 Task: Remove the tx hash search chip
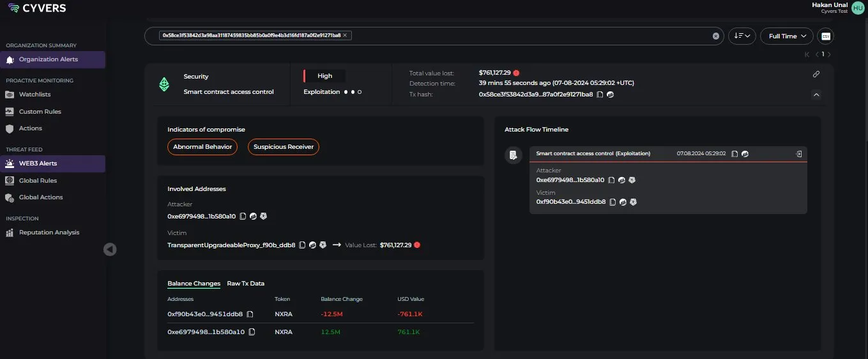[345, 36]
